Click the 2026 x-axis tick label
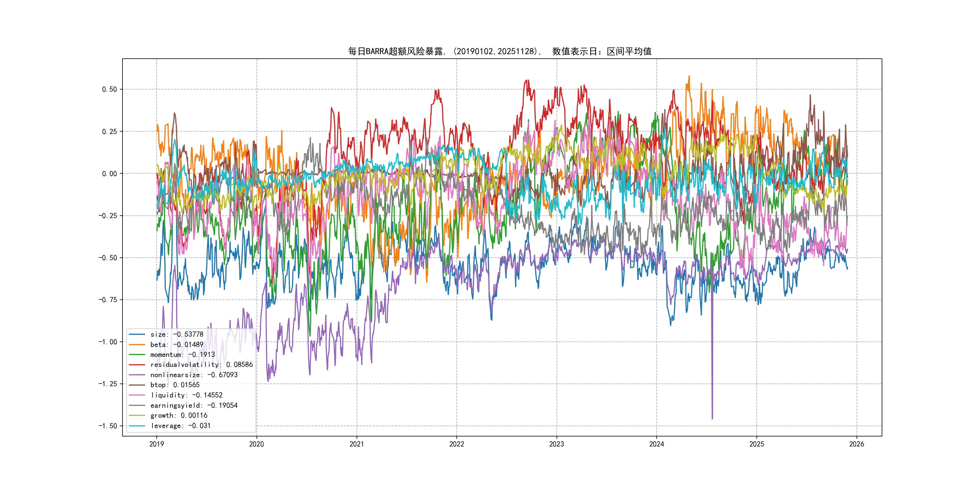 coord(856,444)
